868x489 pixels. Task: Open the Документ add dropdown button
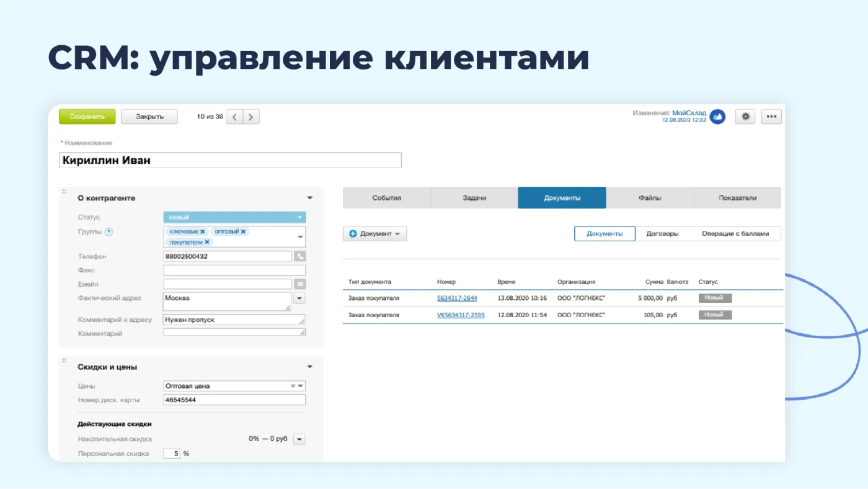[x=374, y=234]
